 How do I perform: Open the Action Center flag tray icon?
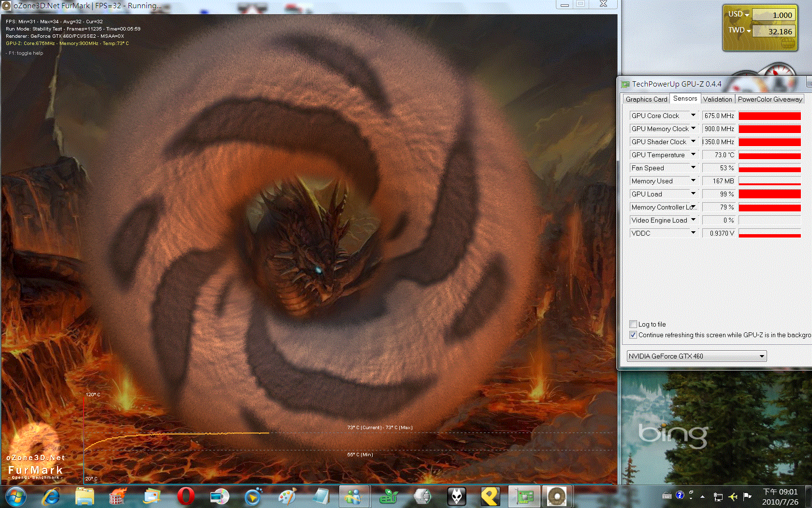click(x=747, y=496)
